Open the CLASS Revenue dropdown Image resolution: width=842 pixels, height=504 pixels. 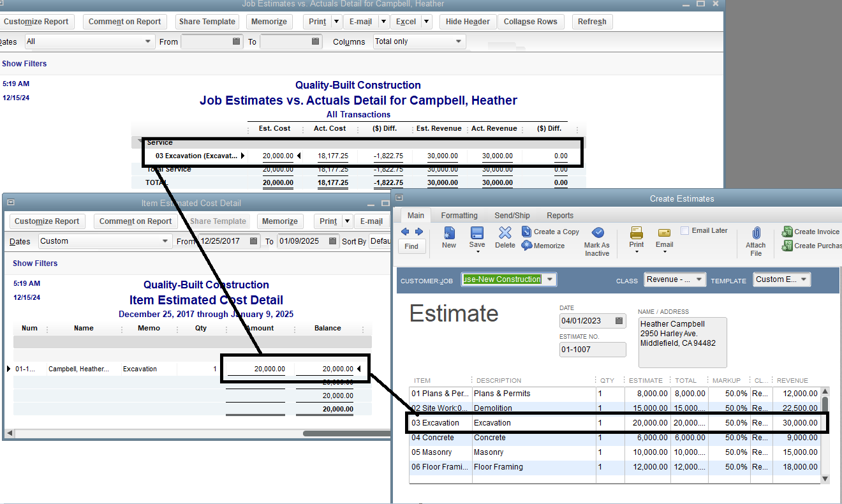click(698, 279)
